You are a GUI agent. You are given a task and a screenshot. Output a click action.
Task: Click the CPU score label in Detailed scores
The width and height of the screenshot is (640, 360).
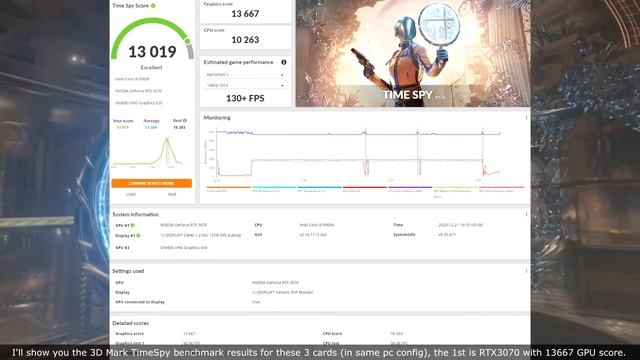click(332, 334)
